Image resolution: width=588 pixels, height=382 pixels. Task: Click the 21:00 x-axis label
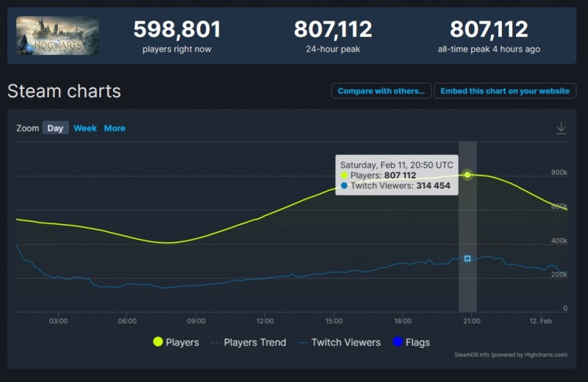point(471,321)
